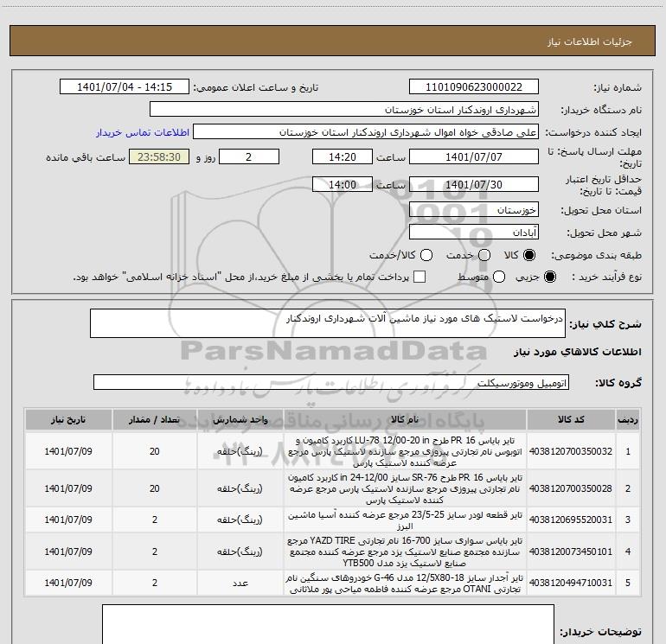Select the کالا/خدمت radio button

click(426, 255)
